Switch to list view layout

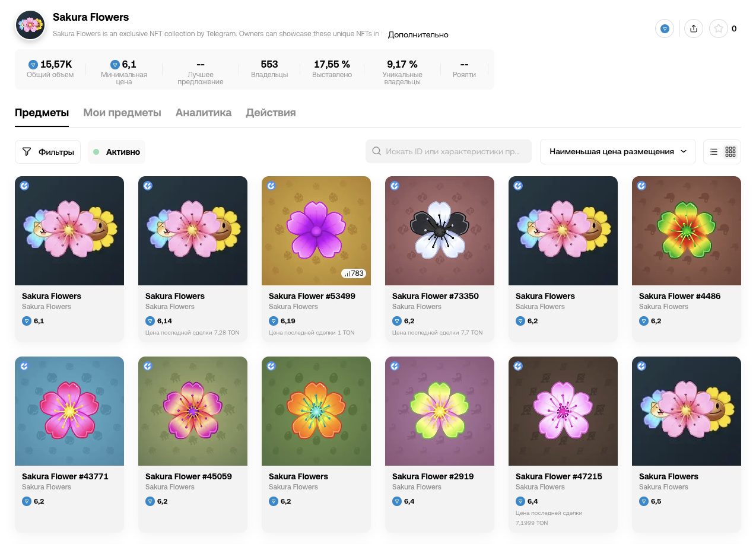[x=714, y=152]
